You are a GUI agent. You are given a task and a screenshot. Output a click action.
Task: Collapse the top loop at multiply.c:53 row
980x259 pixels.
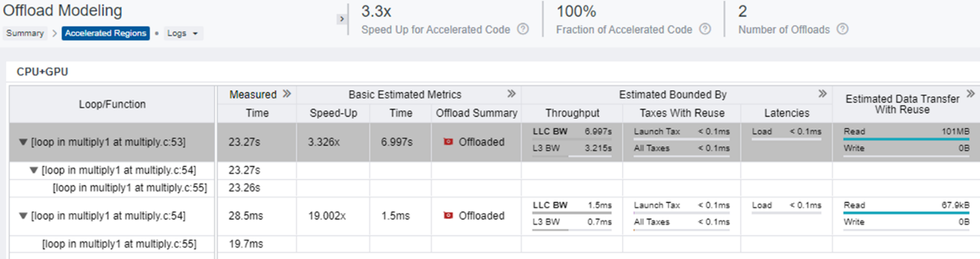(x=23, y=142)
